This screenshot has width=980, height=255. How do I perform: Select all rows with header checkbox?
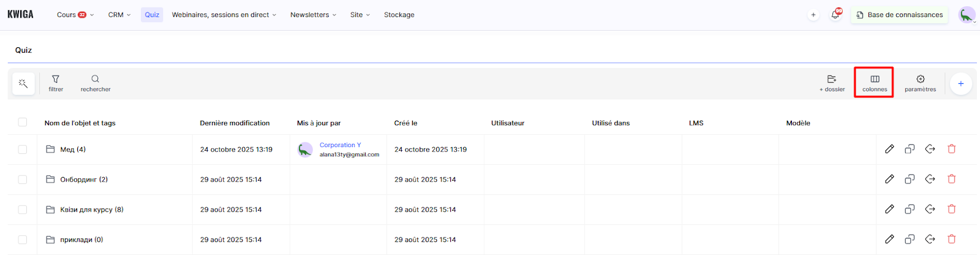click(23, 122)
